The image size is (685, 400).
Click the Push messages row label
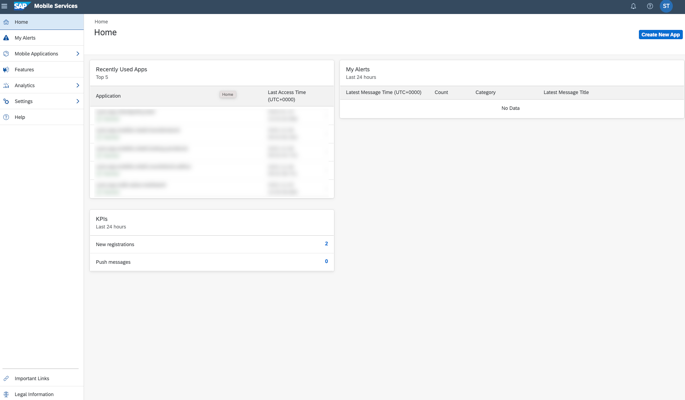click(113, 262)
